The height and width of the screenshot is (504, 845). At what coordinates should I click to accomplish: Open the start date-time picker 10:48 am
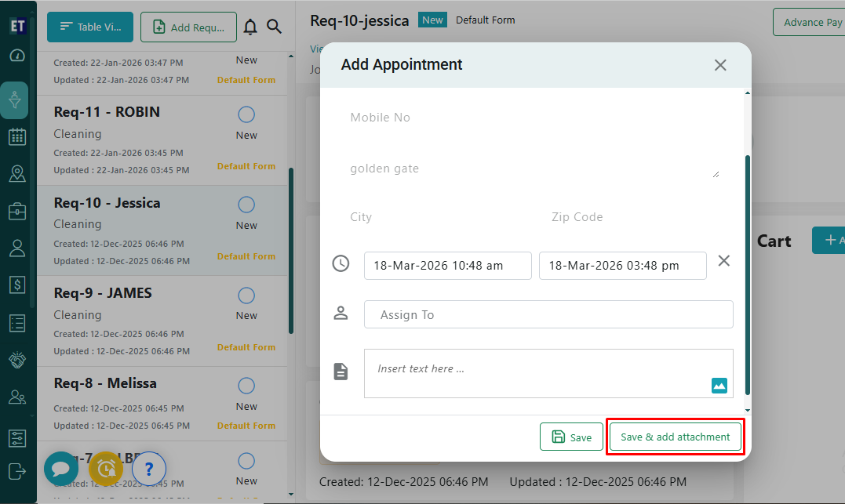pos(447,266)
